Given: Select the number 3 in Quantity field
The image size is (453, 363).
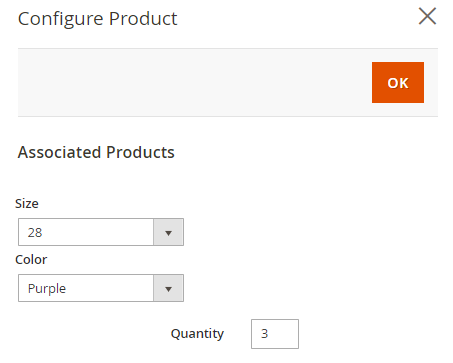Looking at the screenshot, I should click(264, 334).
